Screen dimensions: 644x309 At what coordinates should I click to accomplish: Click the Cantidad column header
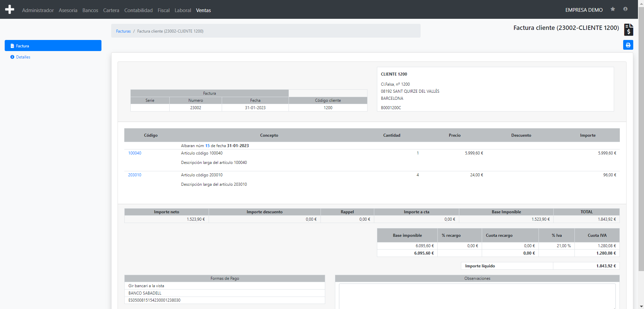(x=392, y=135)
